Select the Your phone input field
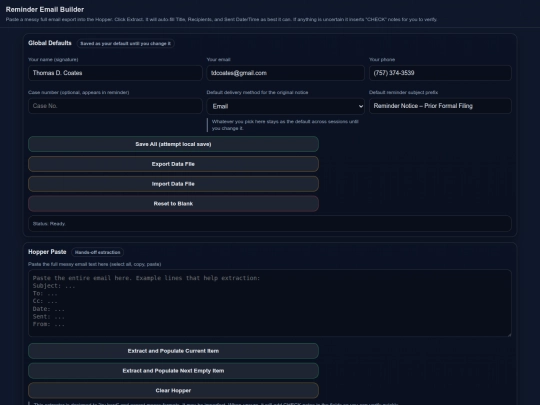Viewport: 540px width, 405px height. tap(440, 73)
